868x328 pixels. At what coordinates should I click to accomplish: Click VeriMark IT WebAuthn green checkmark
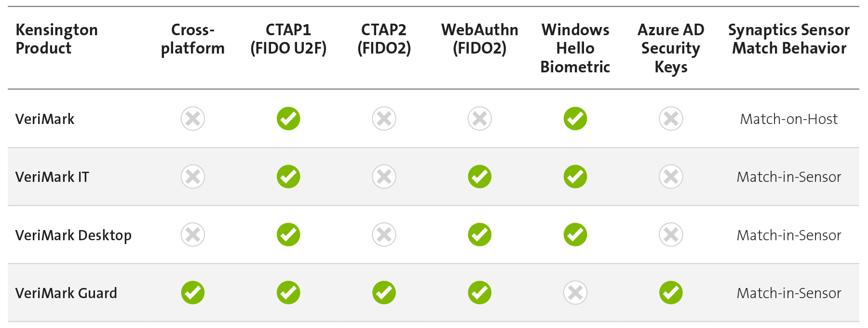pyautogui.click(x=480, y=177)
